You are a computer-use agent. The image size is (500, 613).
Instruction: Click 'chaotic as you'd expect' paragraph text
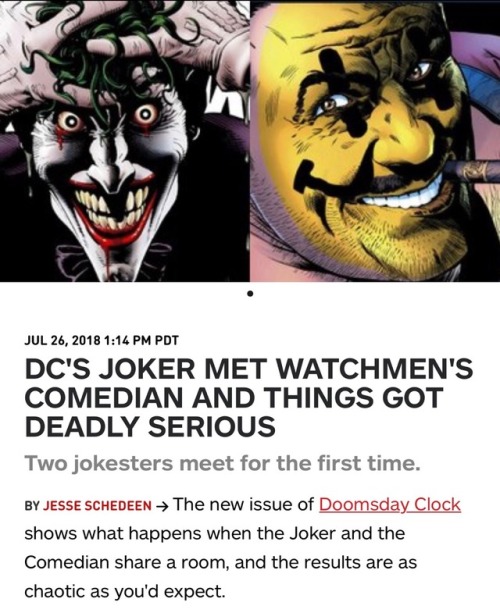(125, 591)
